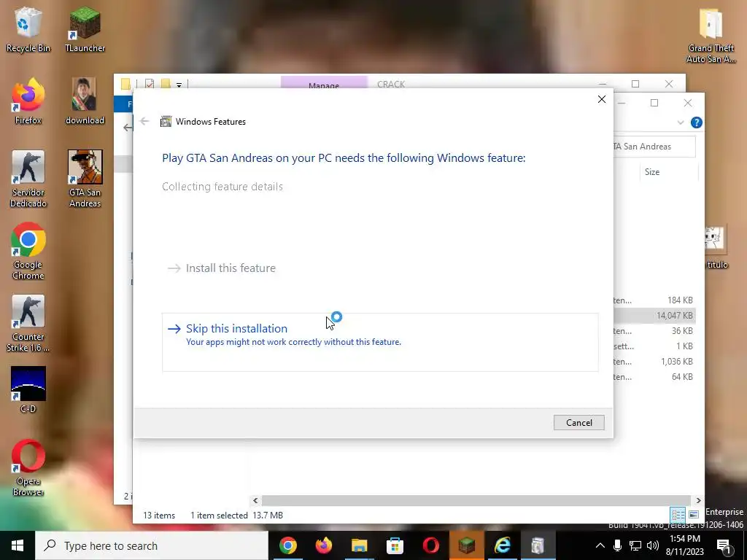Select the Servidor Dedicado desktop shortcut

point(28,179)
